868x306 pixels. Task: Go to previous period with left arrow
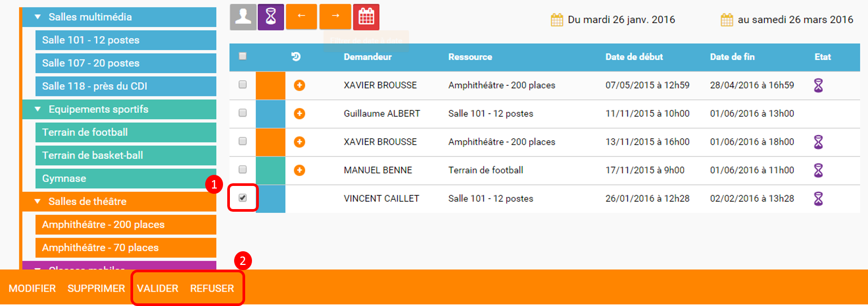(x=301, y=17)
